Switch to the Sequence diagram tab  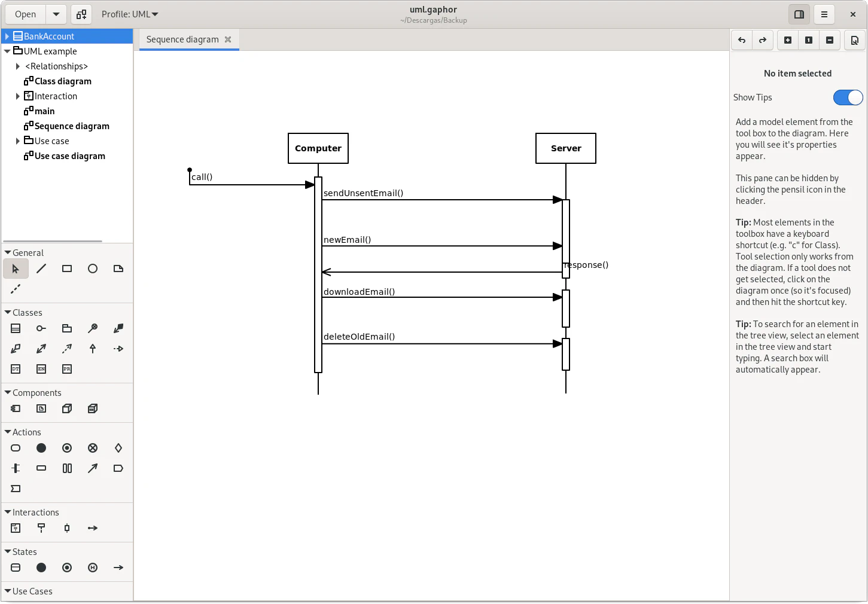[182, 39]
